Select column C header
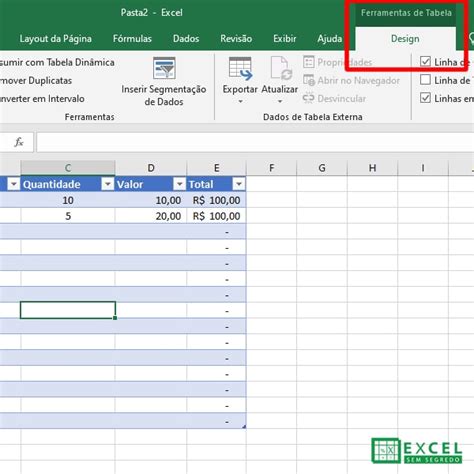474x474 pixels. point(68,168)
